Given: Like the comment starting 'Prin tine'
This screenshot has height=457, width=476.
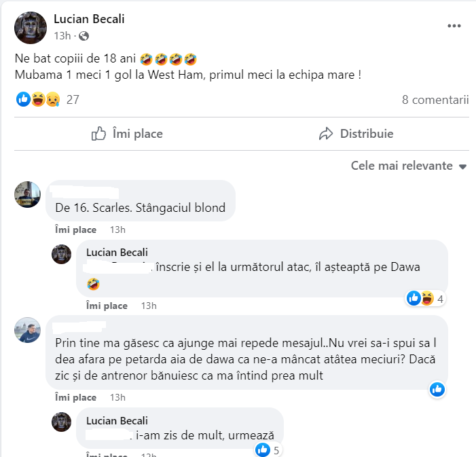Looking at the screenshot, I should [75, 397].
